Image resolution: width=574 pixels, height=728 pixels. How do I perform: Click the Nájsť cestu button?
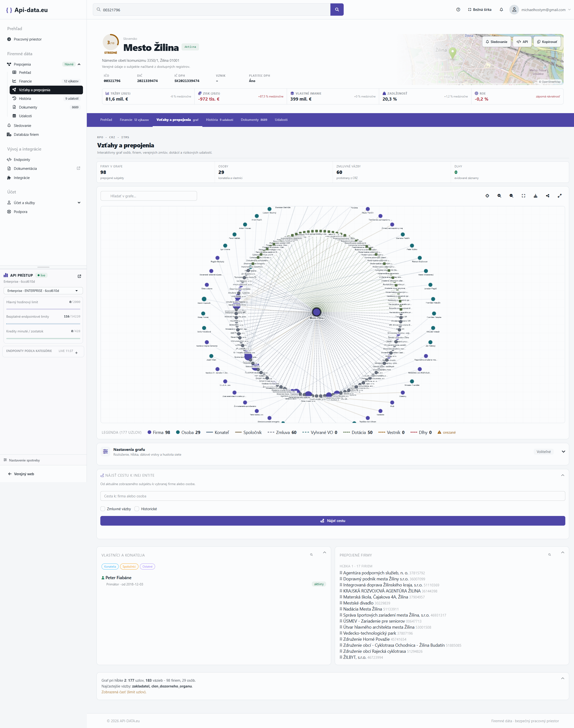click(333, 521)
